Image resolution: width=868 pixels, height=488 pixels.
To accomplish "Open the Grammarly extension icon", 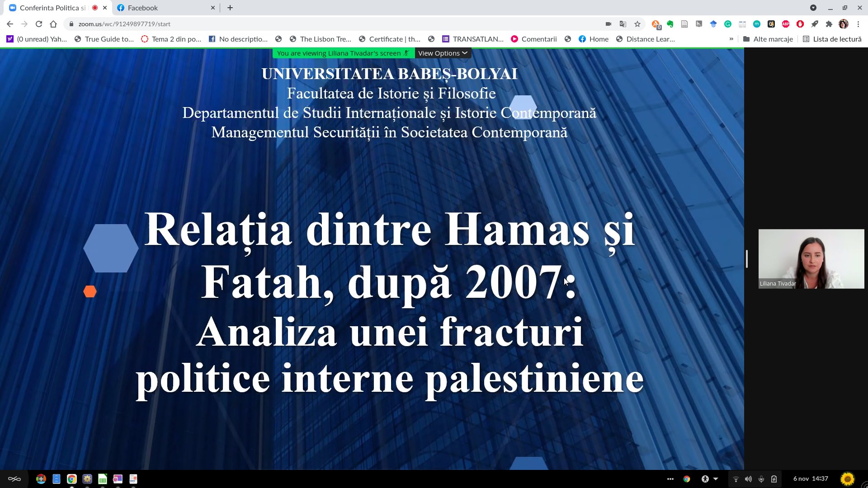I will click(728, 24).
